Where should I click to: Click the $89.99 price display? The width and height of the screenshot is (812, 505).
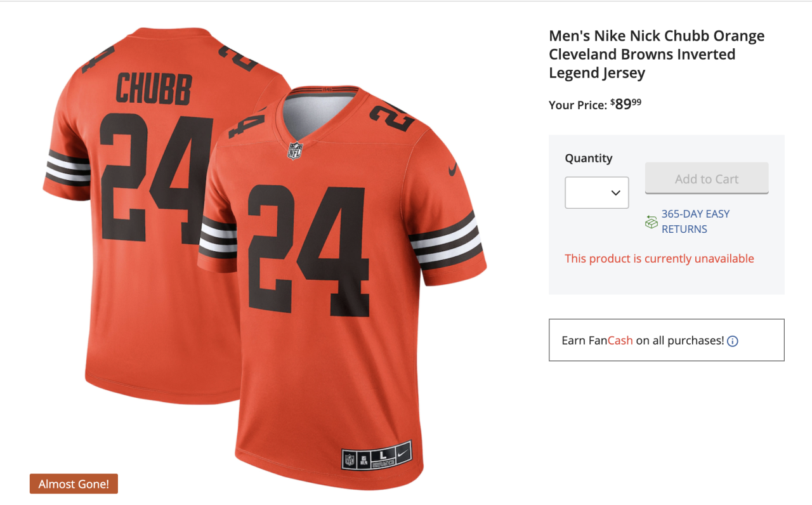pyautogui.click(x=625, y=104)
